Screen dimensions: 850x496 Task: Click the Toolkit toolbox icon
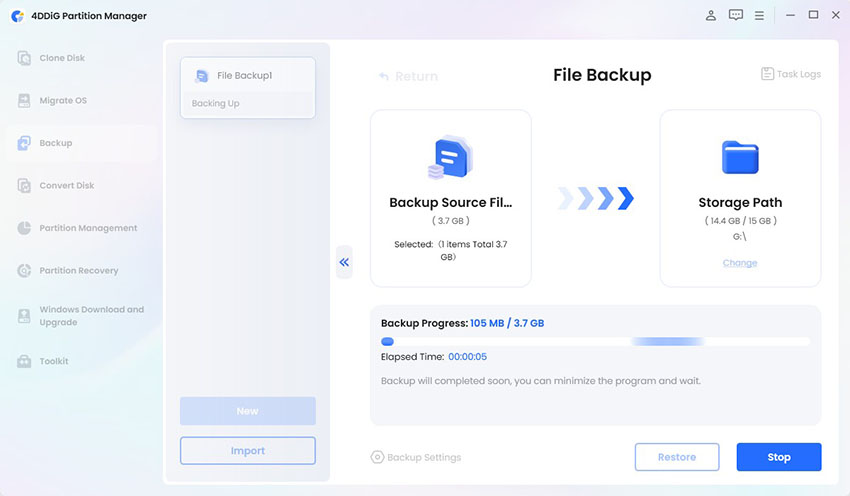pyautogui.click(x=24, y=361)
